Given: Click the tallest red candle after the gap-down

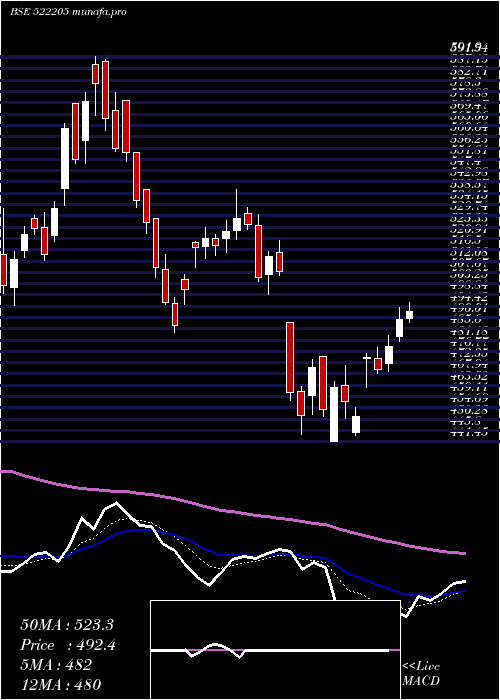Looking at the screenshot, I should [x=290, y=357].
